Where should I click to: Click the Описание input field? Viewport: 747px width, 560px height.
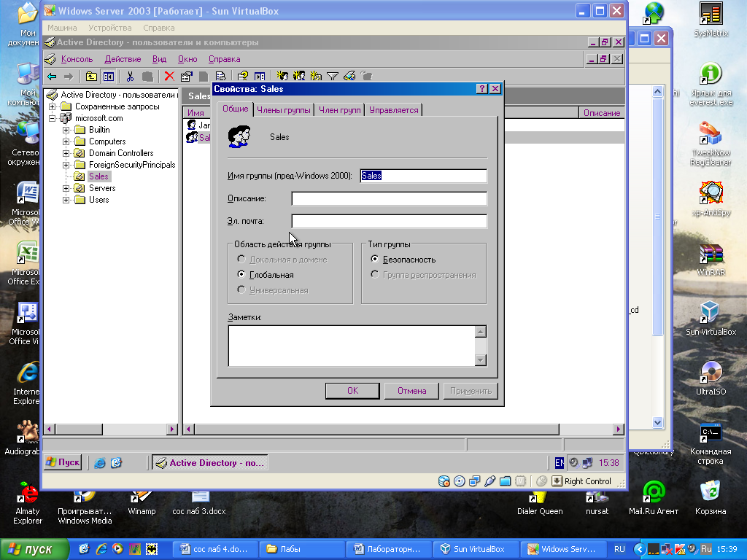pyautogui.click(x=390, y=198)
